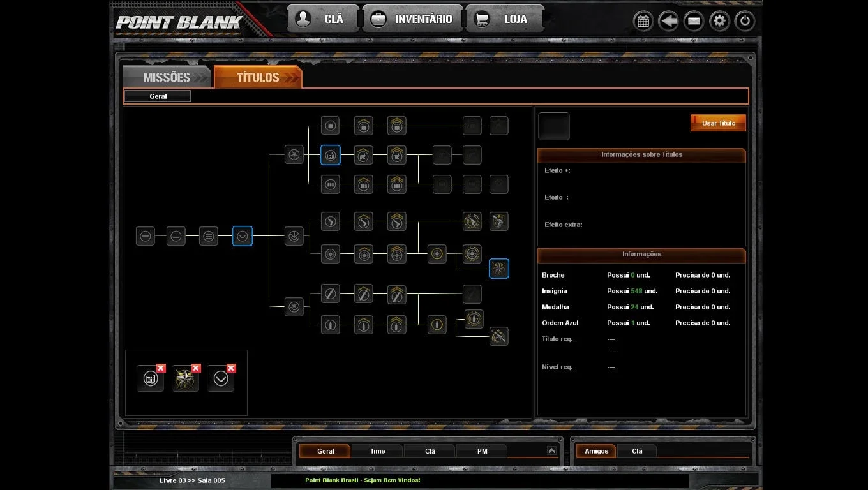The height and width of the screenshot is (490, 868).
Task: Click the Point Blank logo
Action: point(179,22)
